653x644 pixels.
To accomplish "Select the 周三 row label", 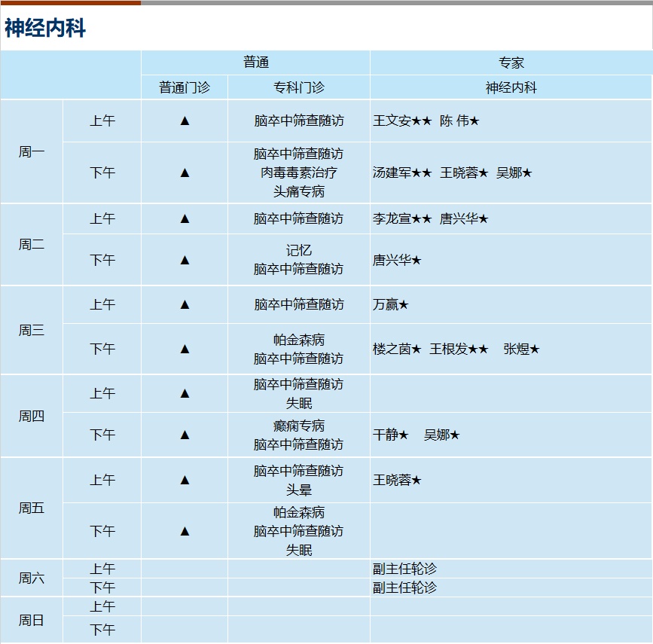I will [31, 330].
